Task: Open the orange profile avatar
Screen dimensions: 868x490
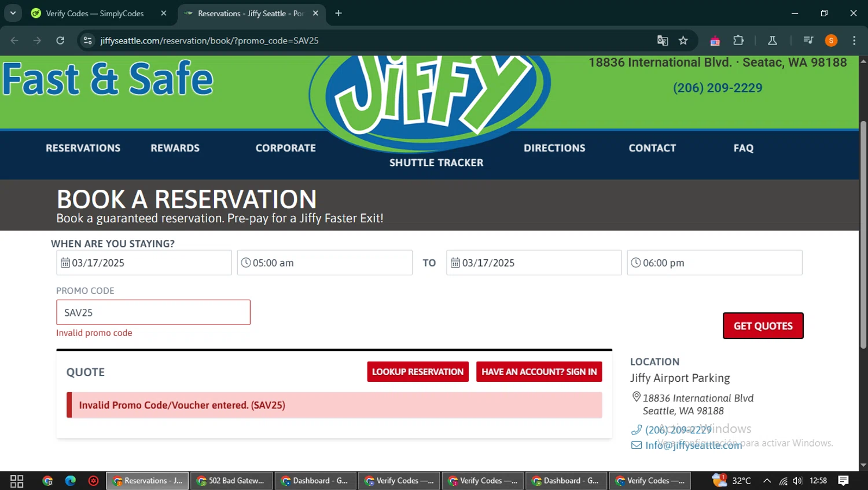Action: pos(831,40)
